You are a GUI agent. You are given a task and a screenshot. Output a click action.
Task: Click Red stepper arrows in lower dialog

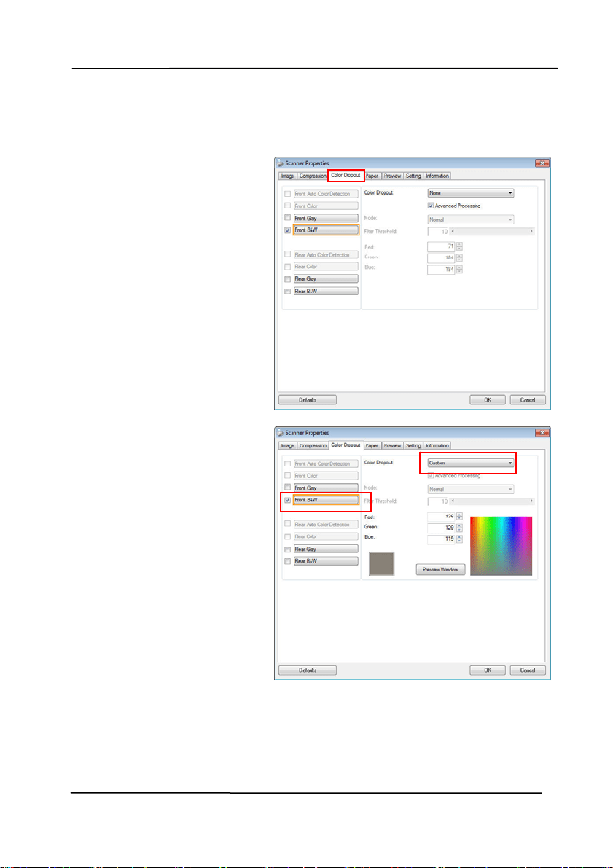tap(460, 517)
